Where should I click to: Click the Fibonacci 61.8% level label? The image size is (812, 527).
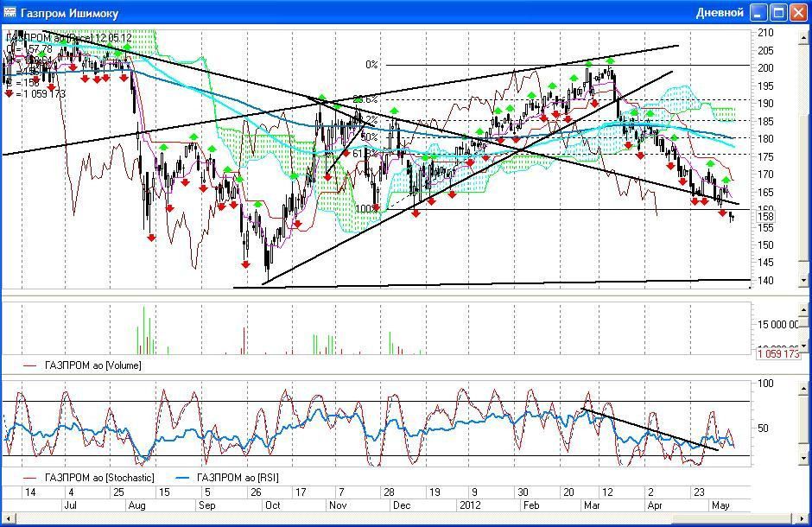(365, 154)
